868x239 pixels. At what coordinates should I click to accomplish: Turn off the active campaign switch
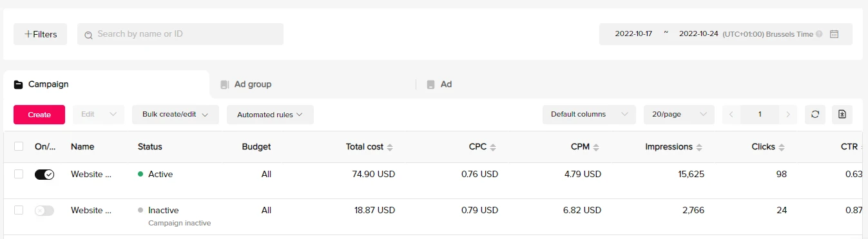tap(44, 175)
